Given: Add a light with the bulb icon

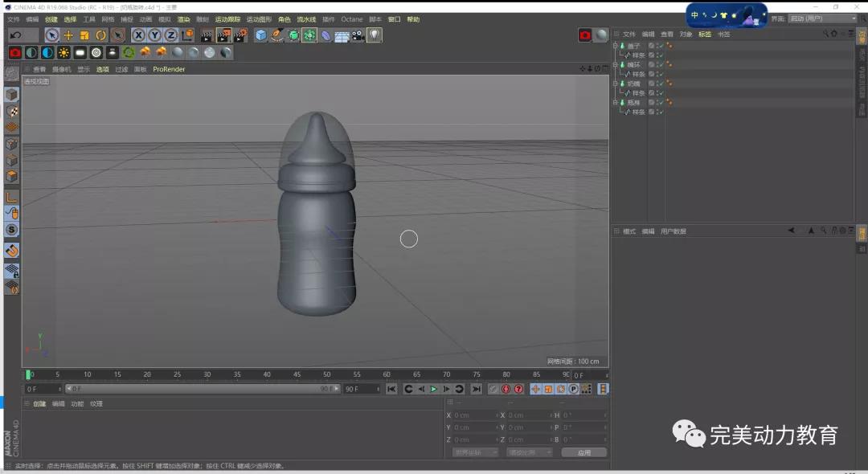Looking at the screenshot, I should click(x=375, y=35).
